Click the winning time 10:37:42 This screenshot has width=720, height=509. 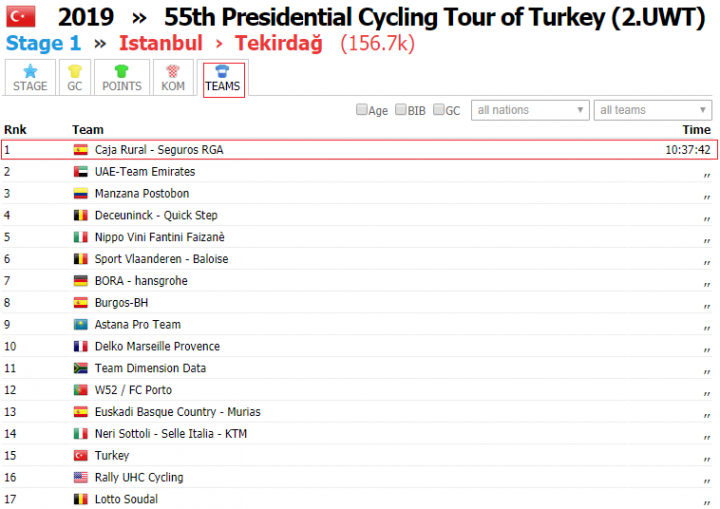point(688,150)
